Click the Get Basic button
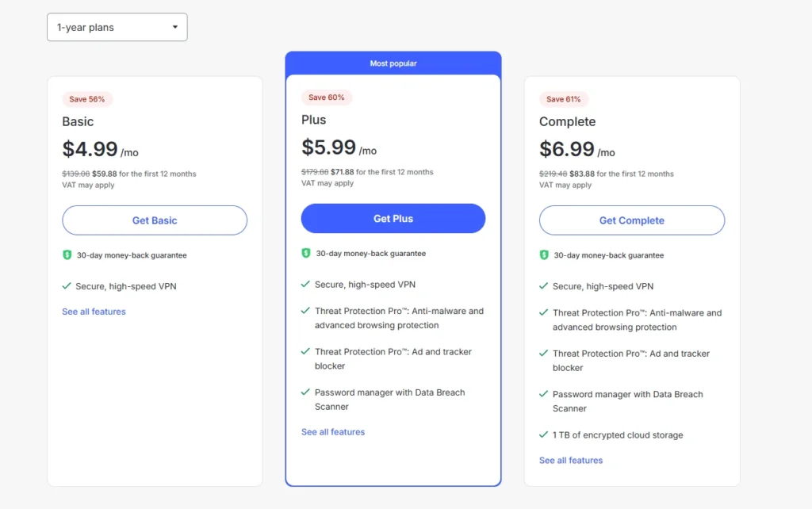The height and width of the screenshot is (509, 812). pyautogui.click(x=155, y=220)
